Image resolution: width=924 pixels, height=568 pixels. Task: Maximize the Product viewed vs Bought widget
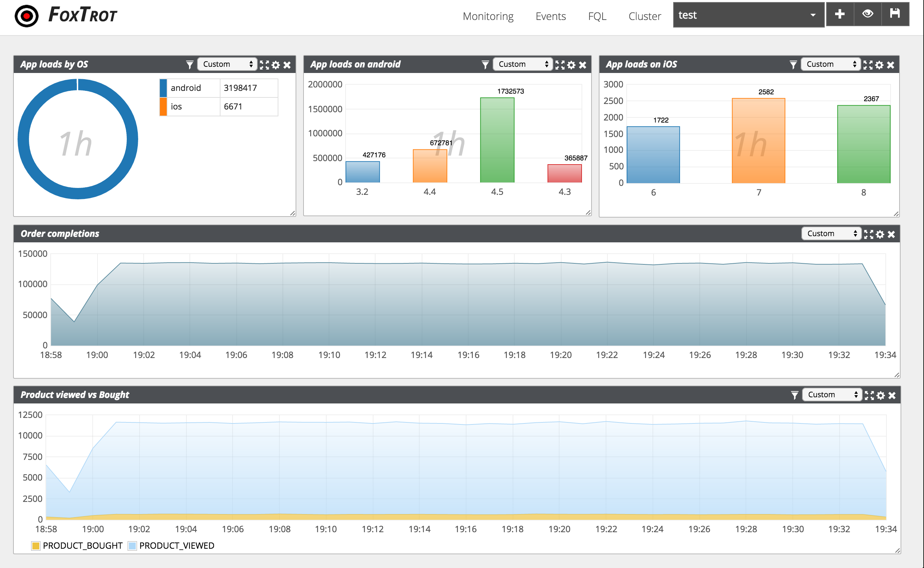coord(870,396)
